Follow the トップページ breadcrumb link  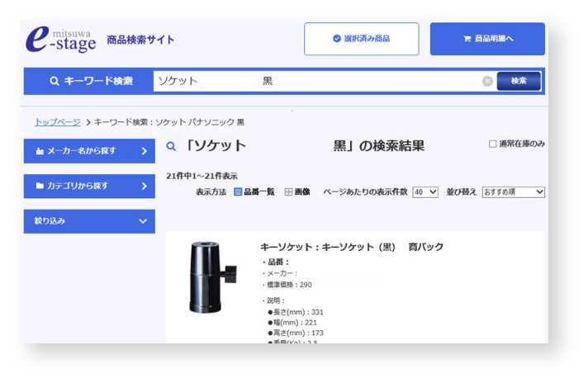(x=57, y=122)
